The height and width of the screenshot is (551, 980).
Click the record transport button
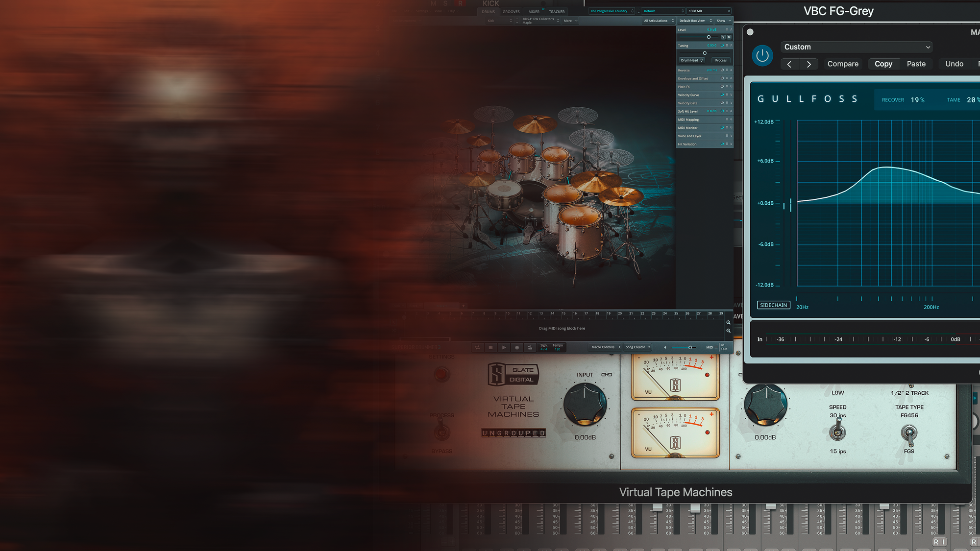516,347
